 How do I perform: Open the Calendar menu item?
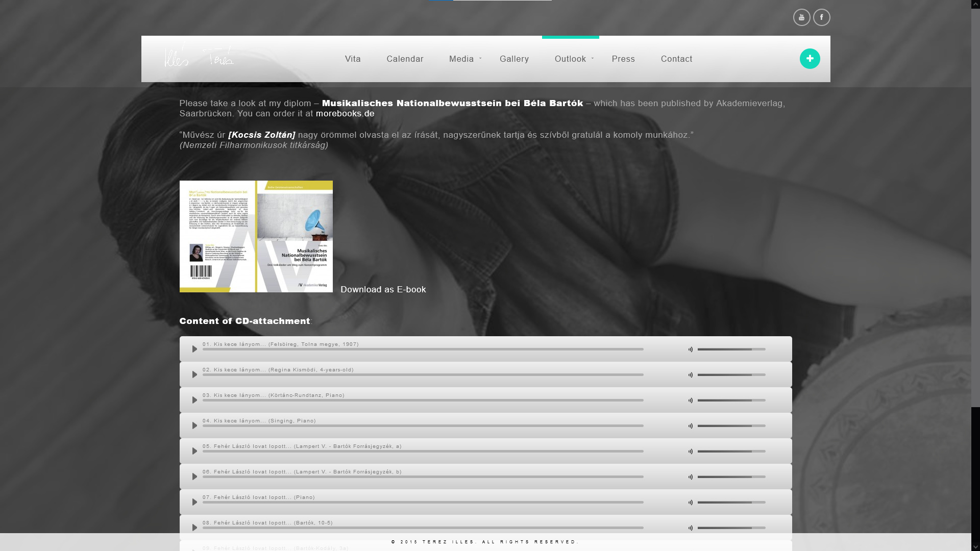[405, 59]
